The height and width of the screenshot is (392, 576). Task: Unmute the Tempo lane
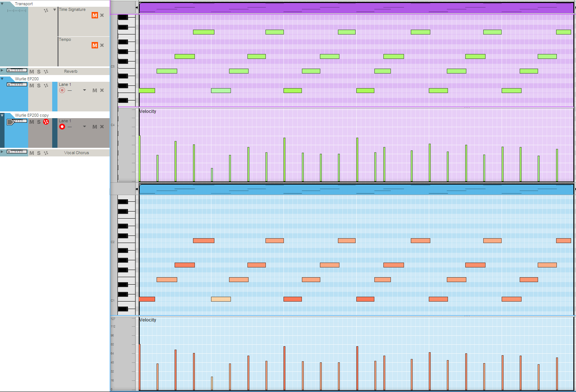tap(95, 45)
